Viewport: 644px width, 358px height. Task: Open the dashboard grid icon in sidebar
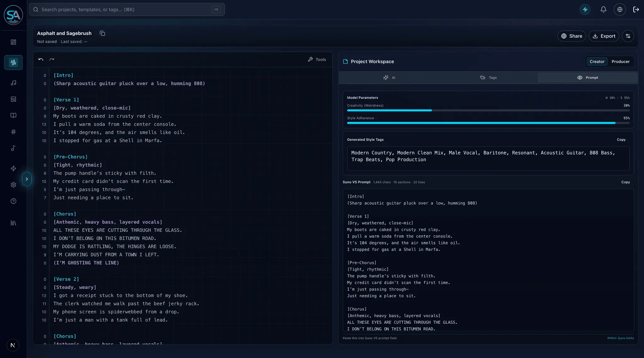point(13,42)
